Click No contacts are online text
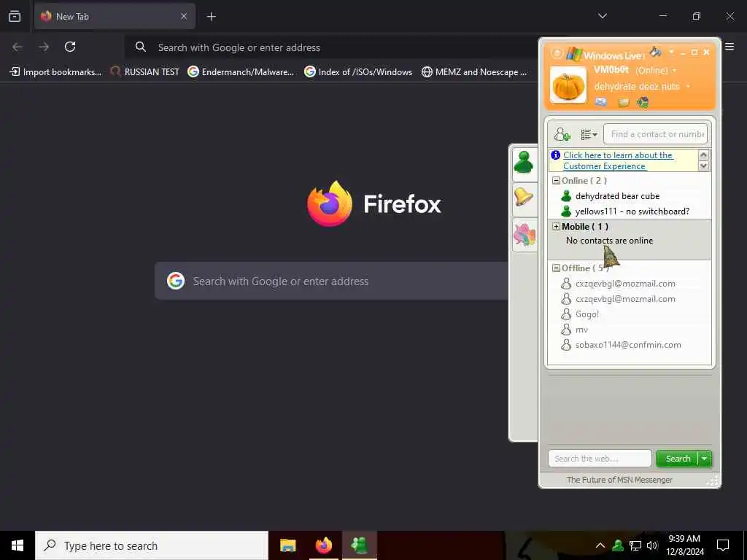Viewport: 747px width, 560px height. click(609, 241)
